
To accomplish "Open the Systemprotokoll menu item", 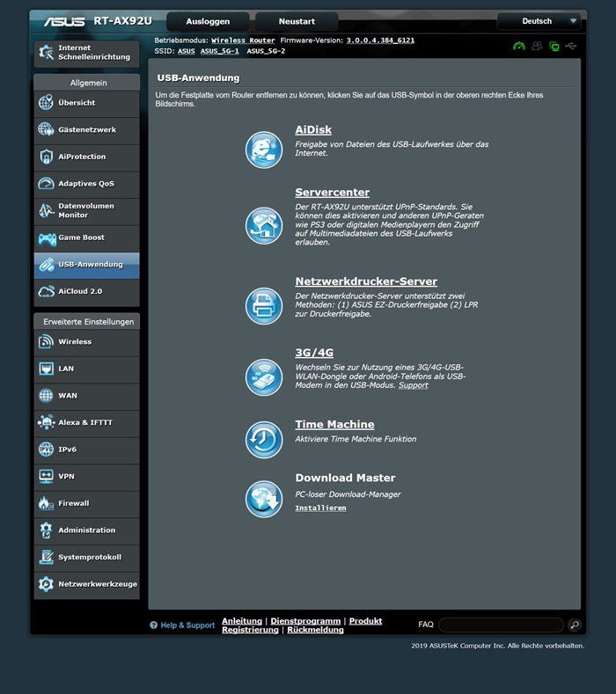I will coord(87,558).
